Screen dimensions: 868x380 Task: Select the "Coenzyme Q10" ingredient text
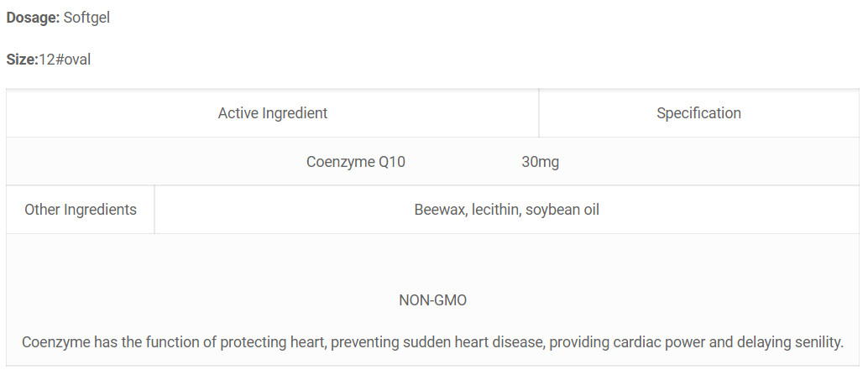point(356,162)
